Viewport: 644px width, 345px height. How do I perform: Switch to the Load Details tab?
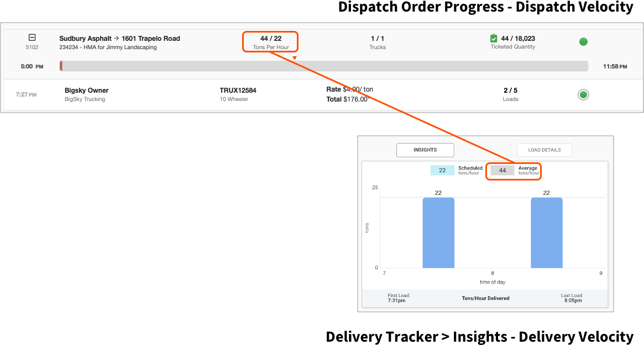click(x=544, y=150)
